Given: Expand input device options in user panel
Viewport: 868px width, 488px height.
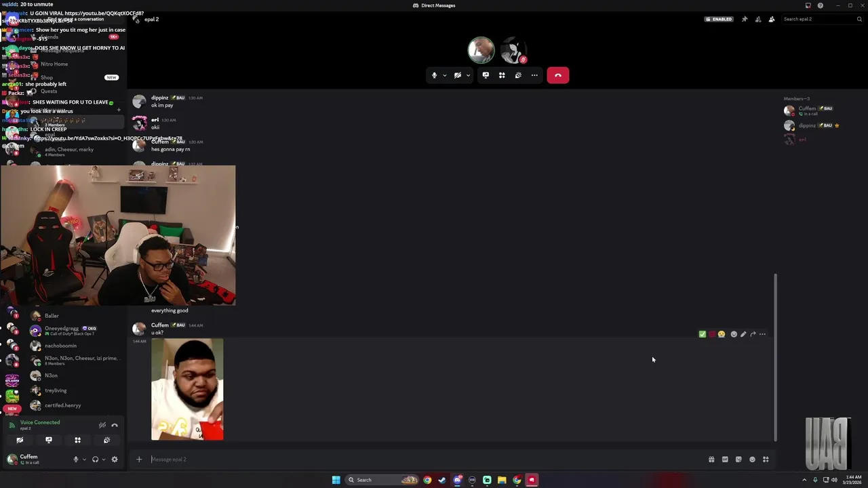Looking at the screenshot, I should [x=84, y=460].
